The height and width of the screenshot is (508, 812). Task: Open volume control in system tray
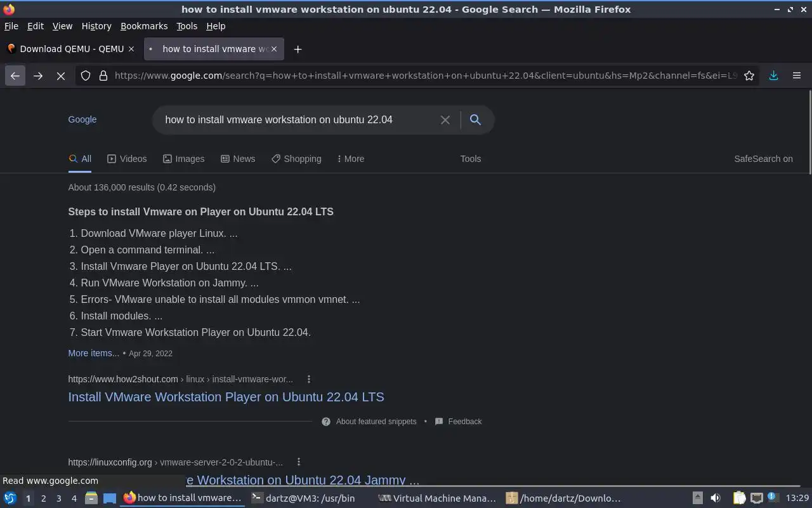[716, 498]
